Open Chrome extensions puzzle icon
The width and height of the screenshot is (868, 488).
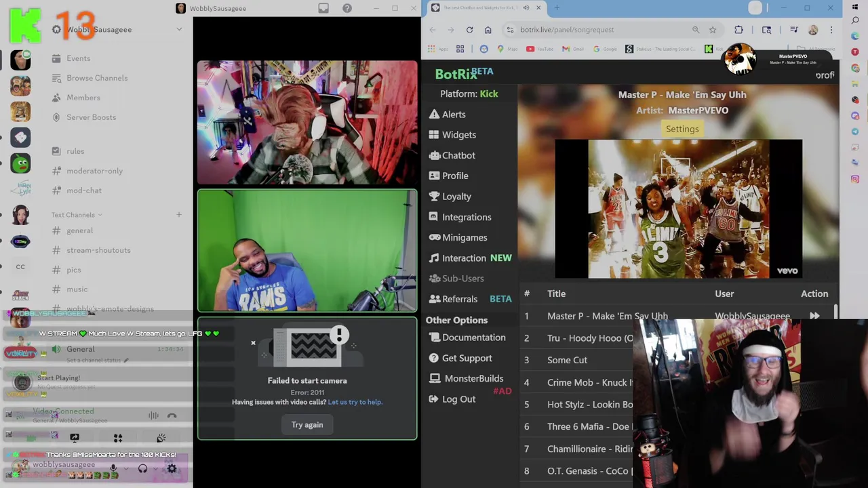pos(738,30)
